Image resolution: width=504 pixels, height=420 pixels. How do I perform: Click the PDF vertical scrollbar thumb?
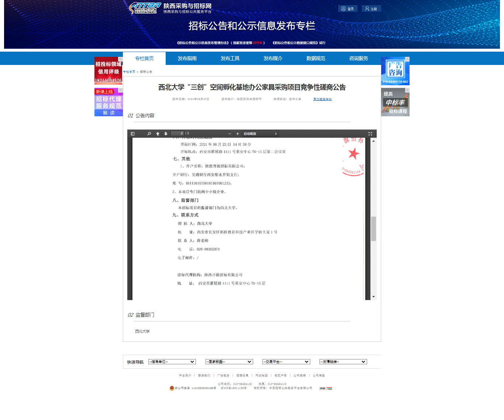pos(373,229)
